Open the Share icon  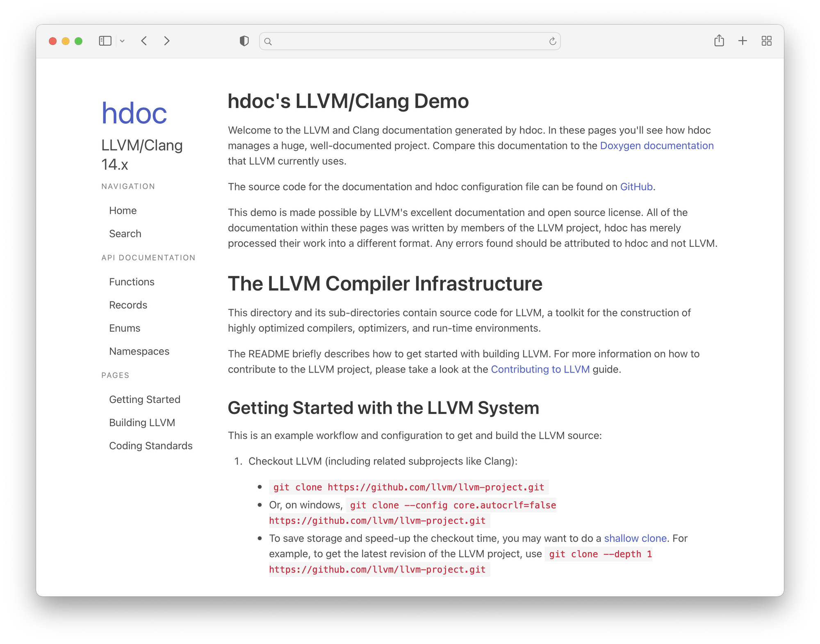pyautogui.click(x=719, y=41)
